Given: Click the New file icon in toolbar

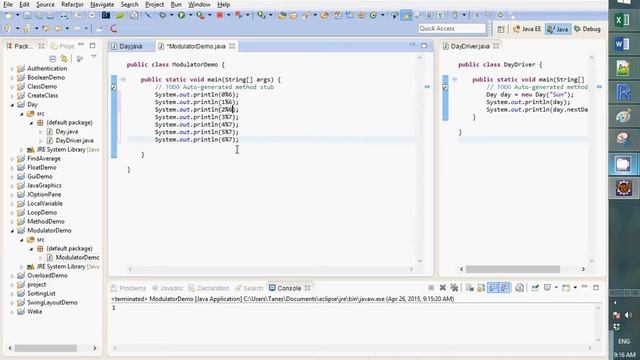Looking at the screenshot, I should pos(9,16).
